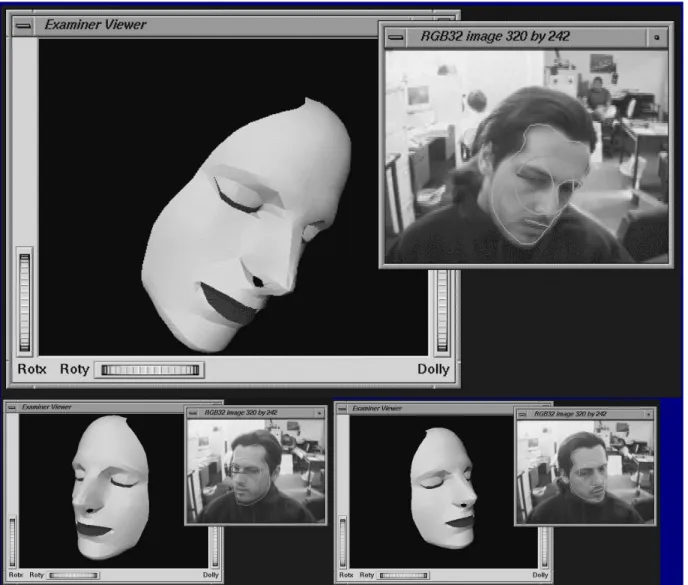Click Dolly label in bottom-left Examiner Viewer
688x585 pixels.
211,575
